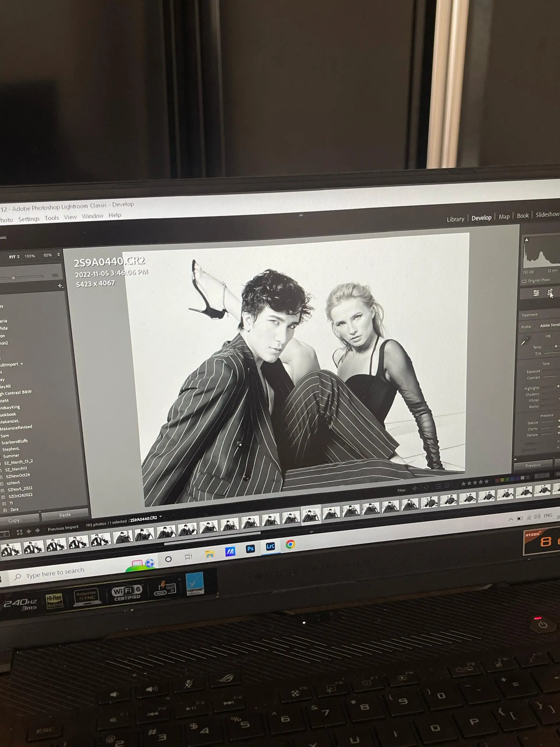Enable the Original Photo checkbox

(524, 281)
